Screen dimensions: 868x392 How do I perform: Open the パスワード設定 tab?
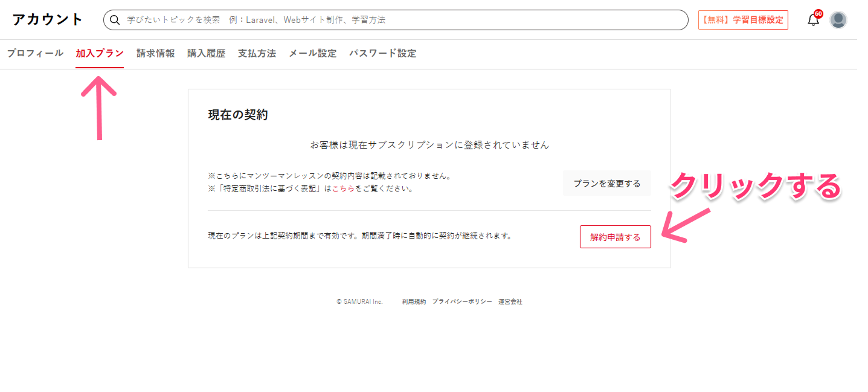tap(382, 53)
